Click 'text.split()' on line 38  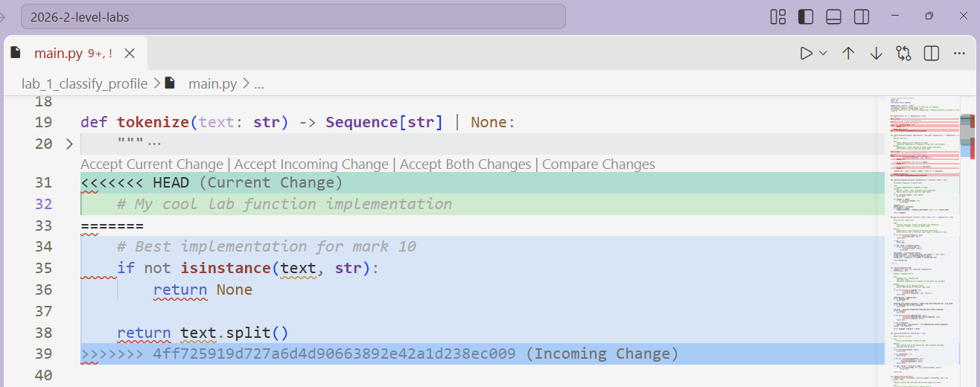234,333
